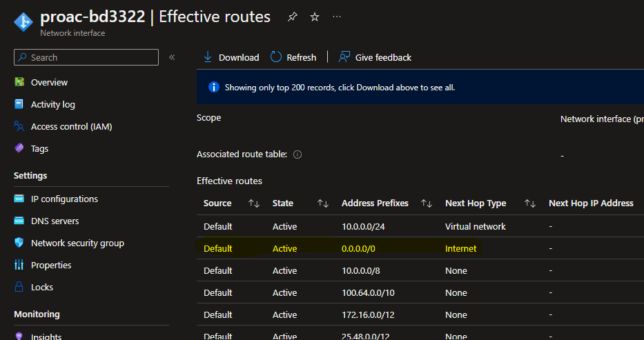Pin the Effective routes blade
Image resolution: width=644 pixels, height=340 pixels.
293,17
